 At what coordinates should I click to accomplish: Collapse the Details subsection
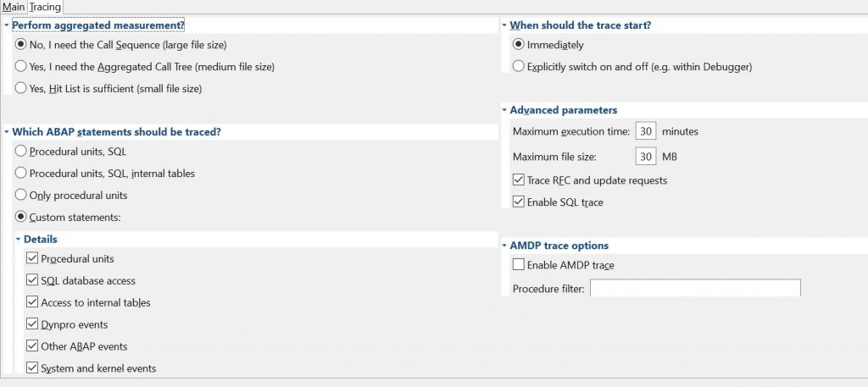pos(18,240)
